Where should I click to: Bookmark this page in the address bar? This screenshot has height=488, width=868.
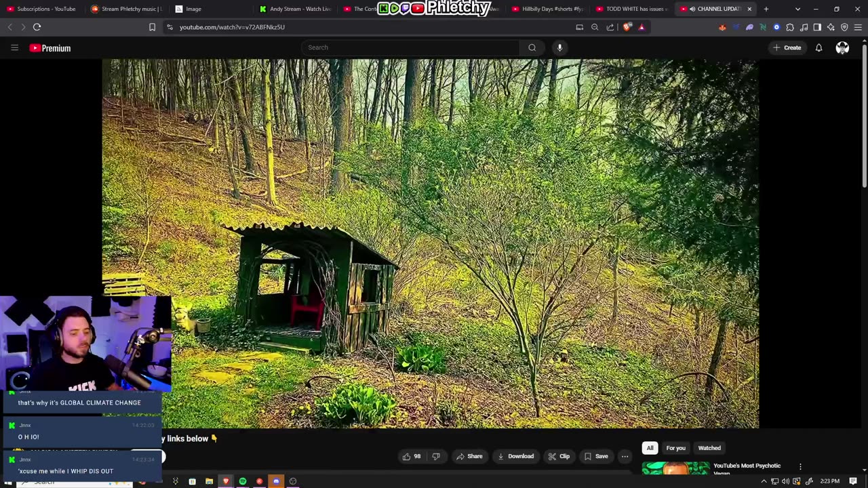(152, 27)
